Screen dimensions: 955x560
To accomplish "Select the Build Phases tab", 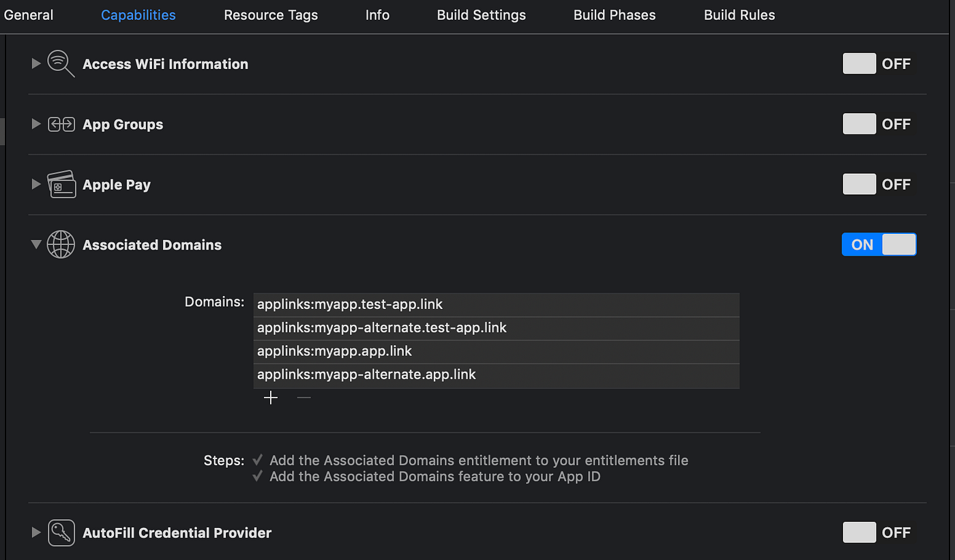I will coord(613,14).
